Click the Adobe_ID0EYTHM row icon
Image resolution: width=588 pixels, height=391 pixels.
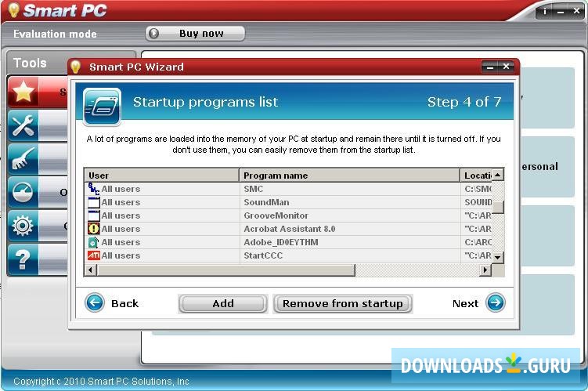tap(93, 242)
